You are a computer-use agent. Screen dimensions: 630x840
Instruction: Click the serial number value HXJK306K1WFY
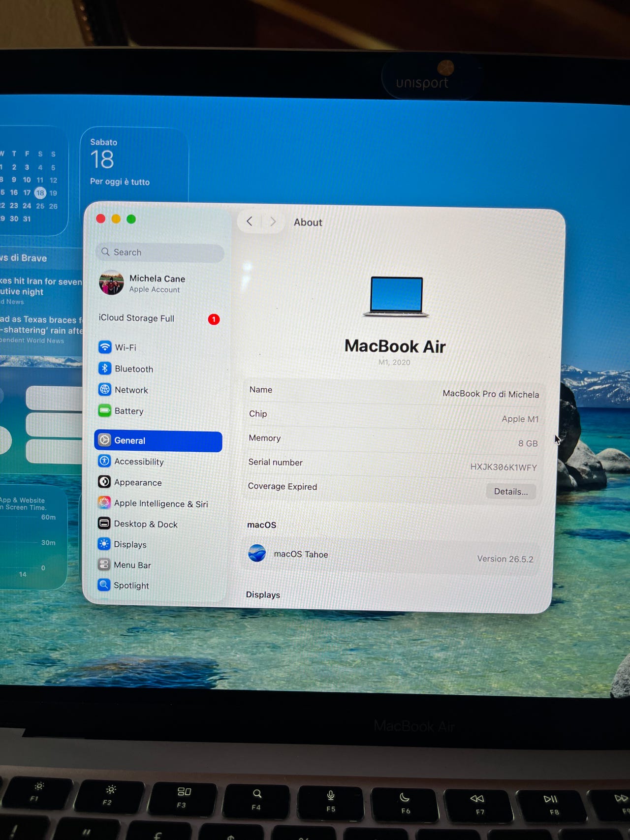504,467
